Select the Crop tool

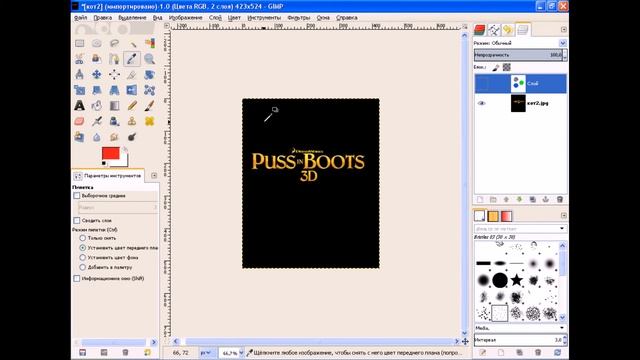(x=132, y=74)
